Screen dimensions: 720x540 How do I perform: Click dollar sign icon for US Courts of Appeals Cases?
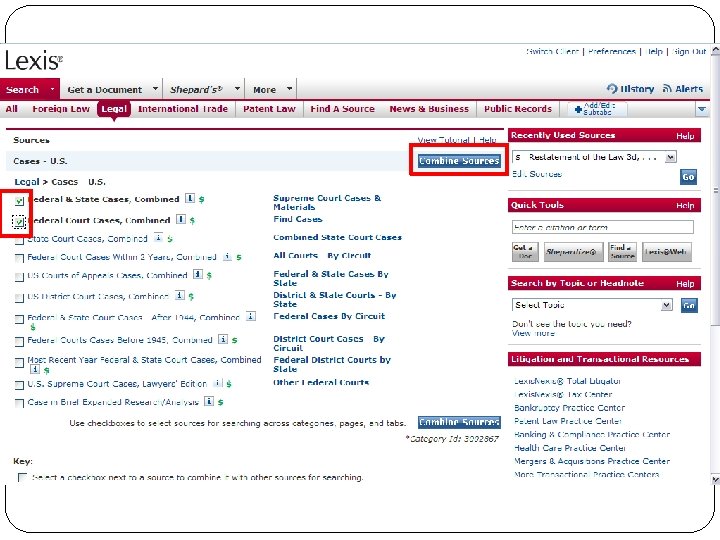pos(209,276)
